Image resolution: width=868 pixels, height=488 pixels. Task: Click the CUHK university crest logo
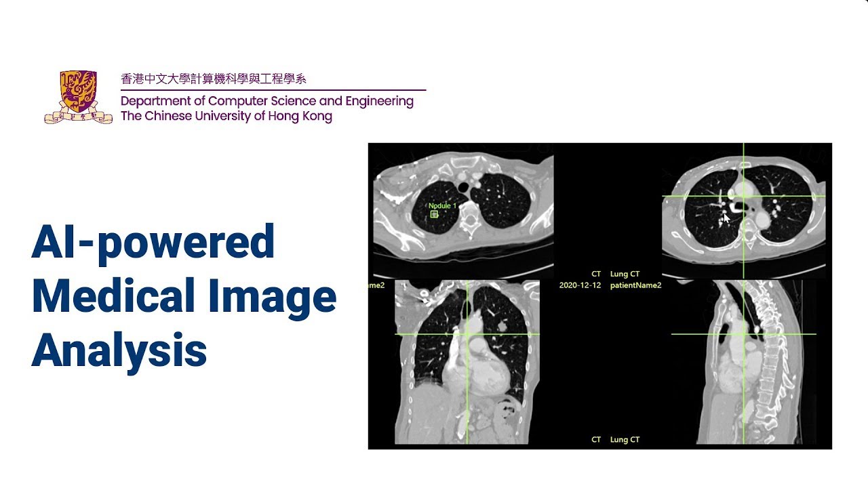(79, 98)
